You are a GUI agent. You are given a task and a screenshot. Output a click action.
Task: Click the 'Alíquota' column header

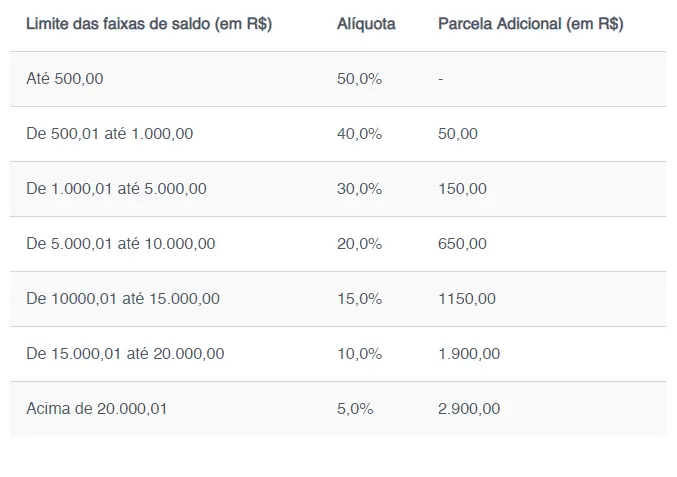click(x=366, y=24)
